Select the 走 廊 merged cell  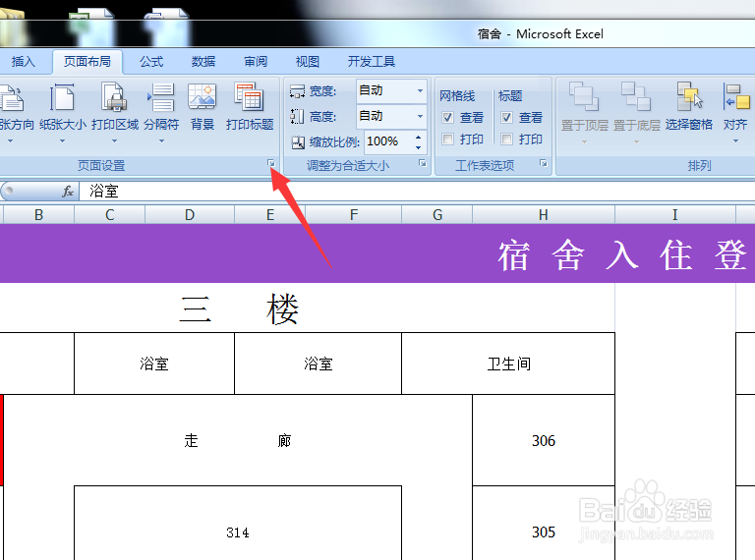[x=238, y=440]
